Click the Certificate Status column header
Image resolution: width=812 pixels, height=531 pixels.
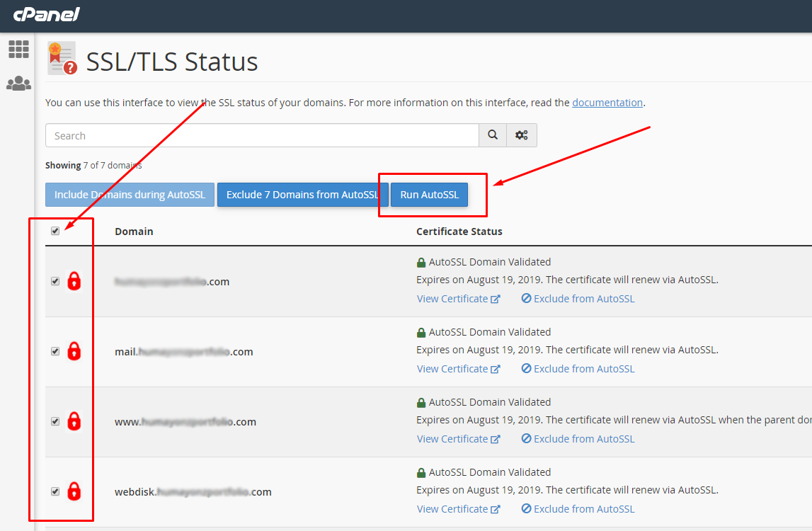[x=459, y=232]
